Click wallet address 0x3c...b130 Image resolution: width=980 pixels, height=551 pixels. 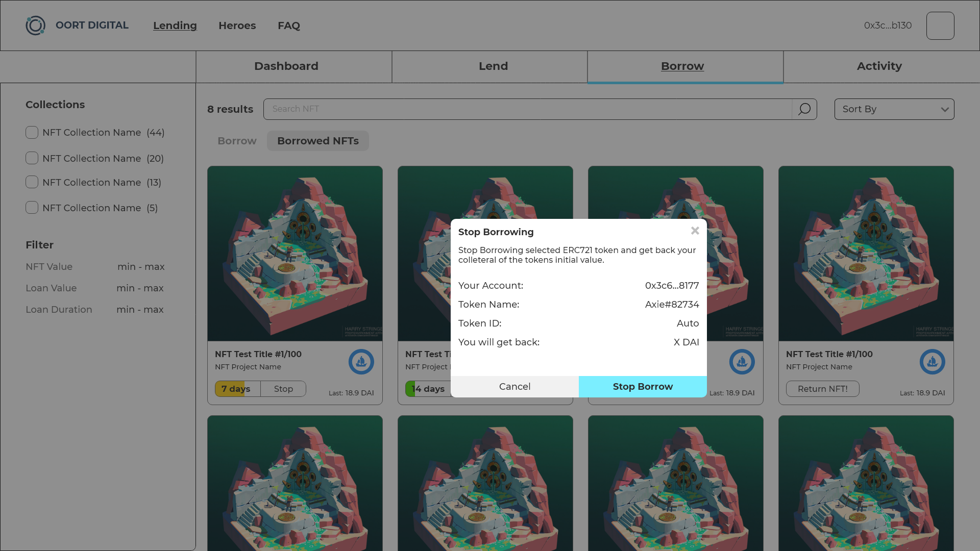point(888,26)
